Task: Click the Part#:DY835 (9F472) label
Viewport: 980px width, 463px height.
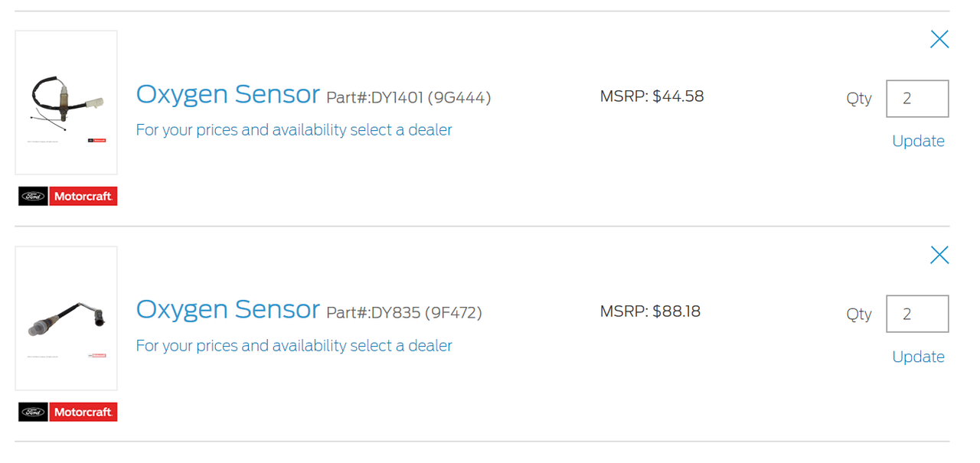Action: point(404,313)
